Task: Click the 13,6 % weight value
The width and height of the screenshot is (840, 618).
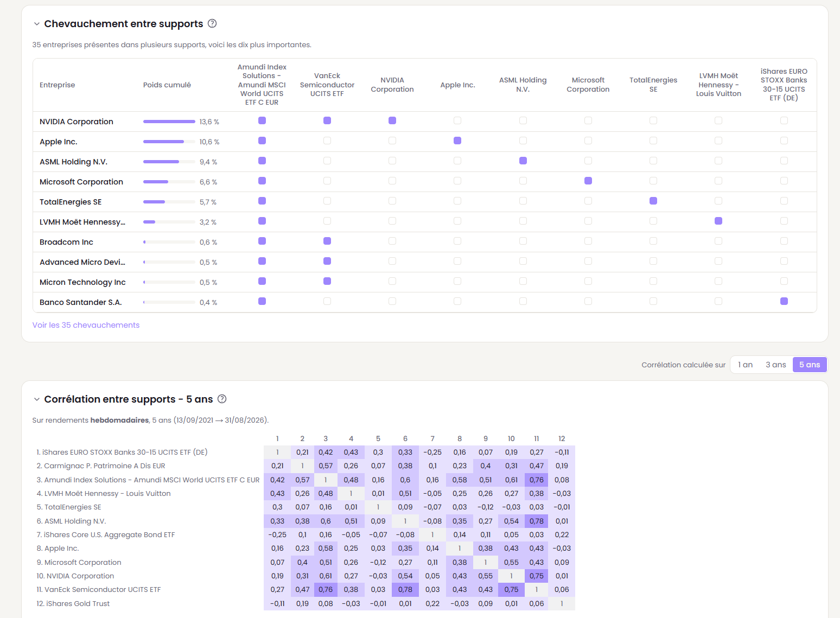Action: coord(209,122)
